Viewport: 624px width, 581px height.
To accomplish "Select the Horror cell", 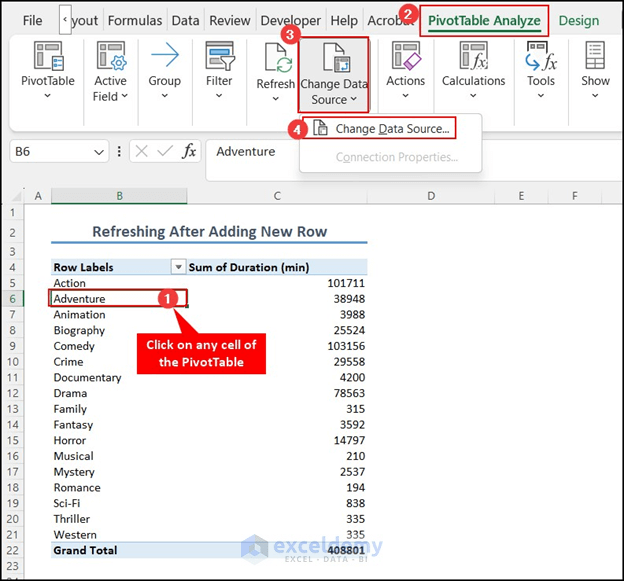I will [119, 440].
